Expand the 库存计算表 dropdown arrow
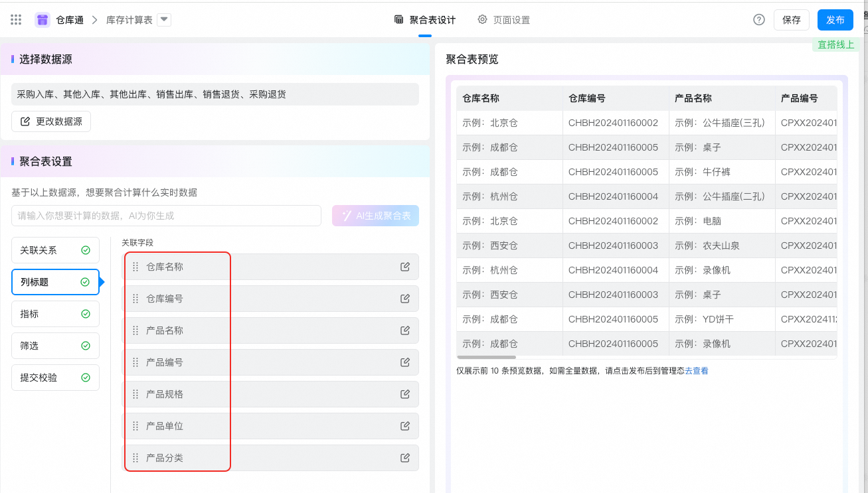Image resolution: width=868 pixels, height=493 pixels. [164, 20]
